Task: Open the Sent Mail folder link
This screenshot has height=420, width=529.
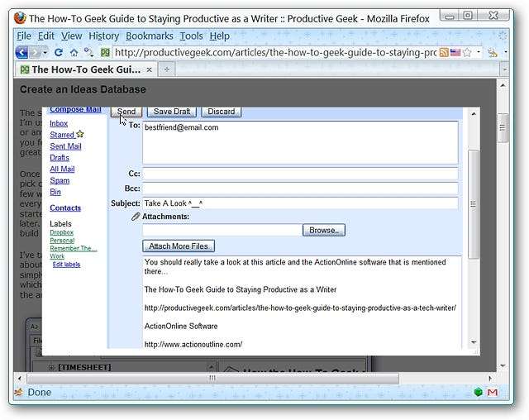Action: (65, 146)
